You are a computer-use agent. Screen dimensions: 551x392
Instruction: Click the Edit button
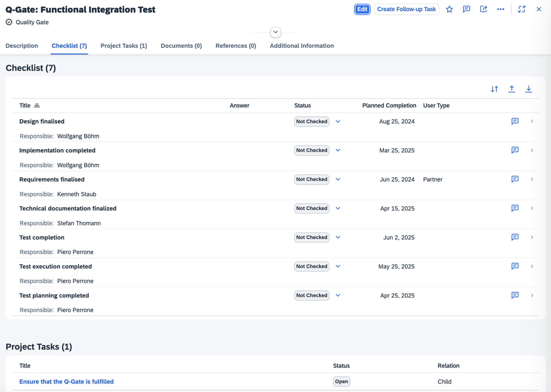click(362, 9)
